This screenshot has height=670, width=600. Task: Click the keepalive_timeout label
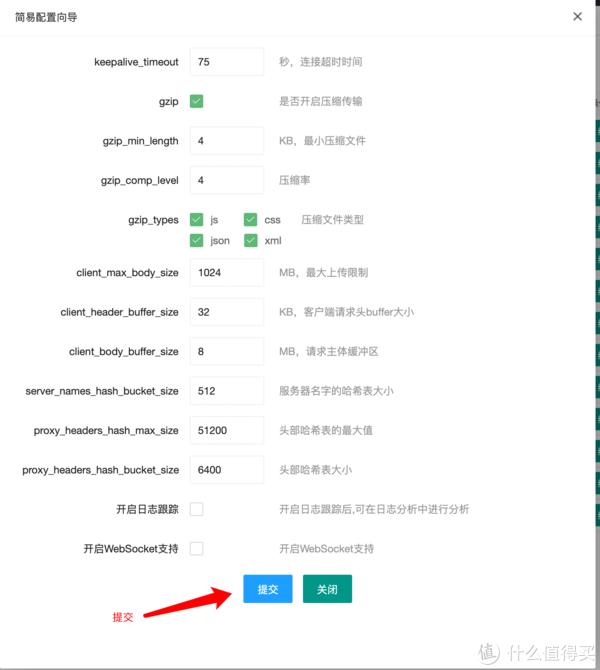click(136, 62)
